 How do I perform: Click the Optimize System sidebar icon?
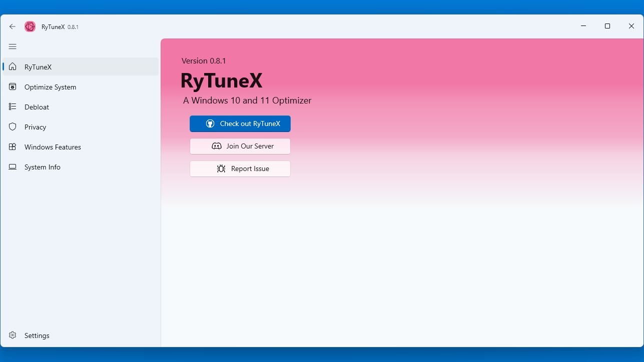coord(13,86)
